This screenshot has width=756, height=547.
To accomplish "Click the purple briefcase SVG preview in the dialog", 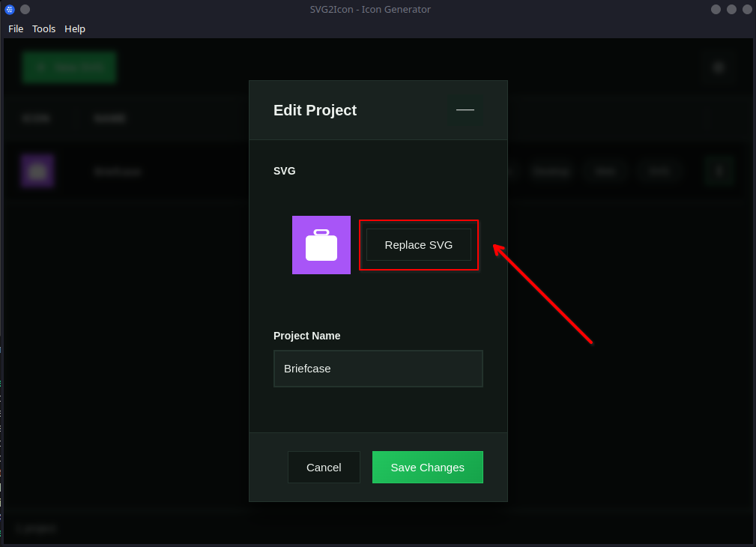I will [x=321, y=245].
